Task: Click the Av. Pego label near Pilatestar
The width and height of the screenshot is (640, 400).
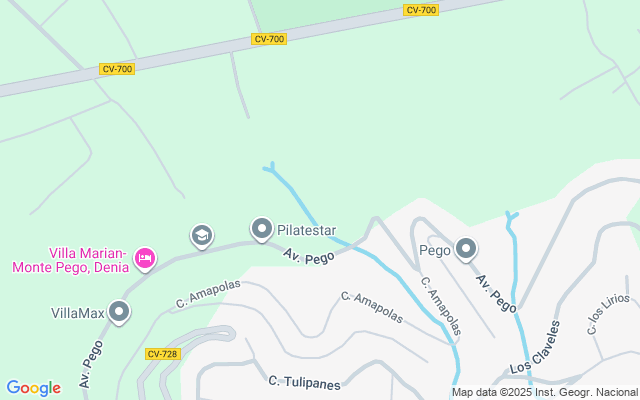Action: tap(309, 256)
